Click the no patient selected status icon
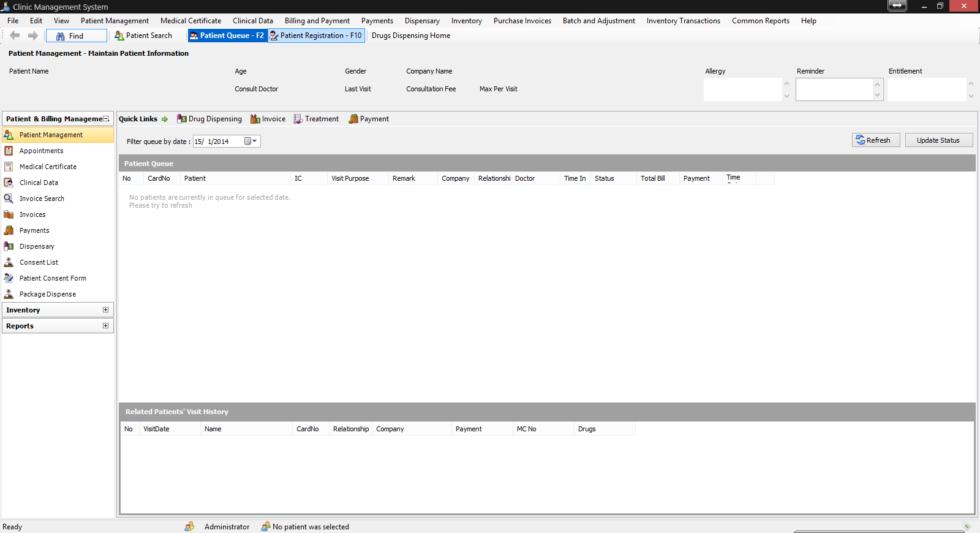Viewport: 980px width, 533px height. pyautogui.click(x=266, y=526)
